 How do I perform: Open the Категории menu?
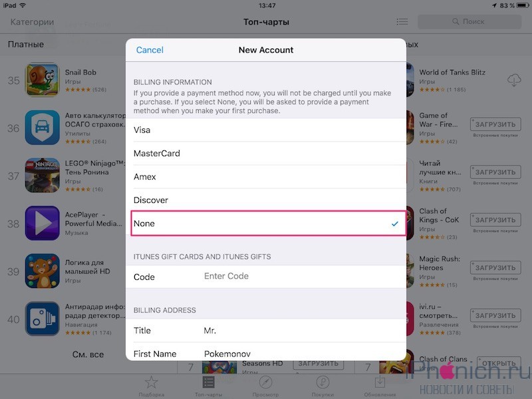(x=32, y=22)
